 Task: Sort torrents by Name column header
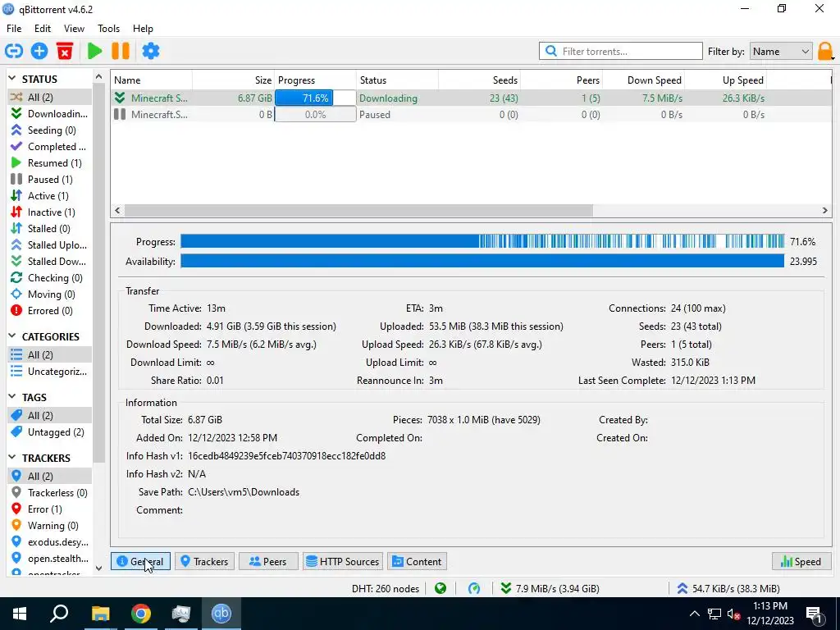152,80
